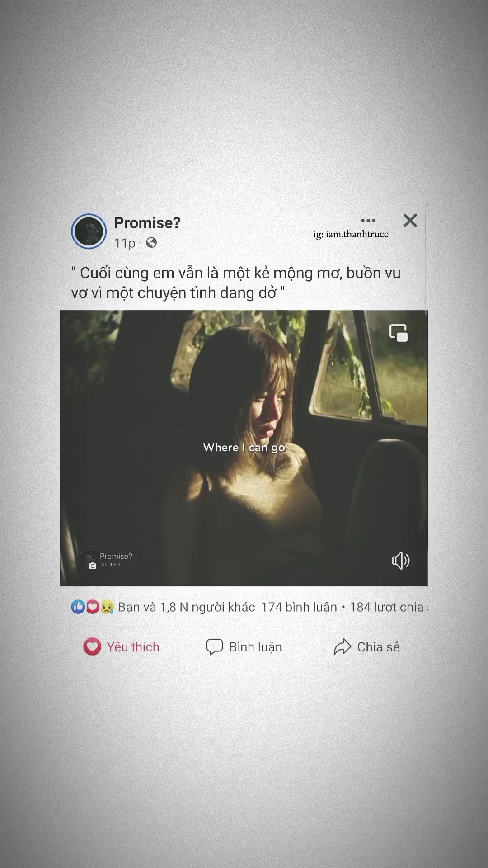This screenshot has width=488, height=868.
Task: Open the three-dot post options menu
Action: (368, 221)
